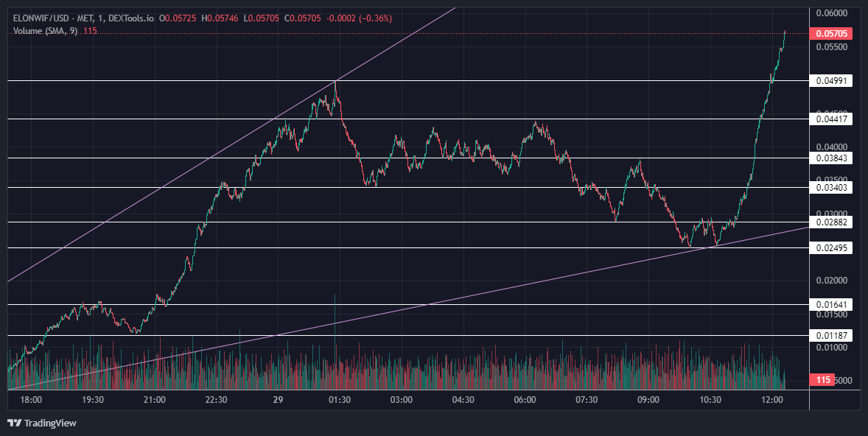Click the 0.03403 price level label
The image size is (868, 436).
830,188
